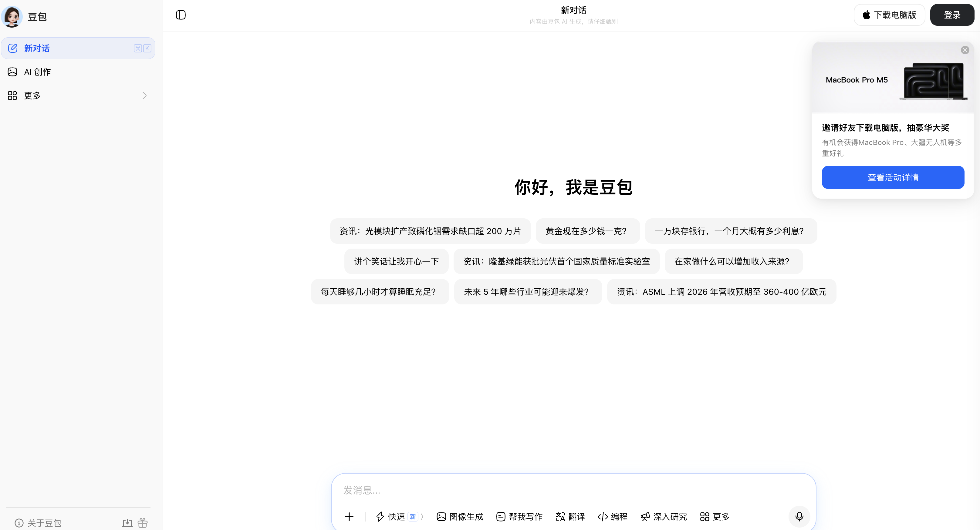980x530 pixels.
Task: Open the gift icon at bottom left
Action: [x=142, y=523]
